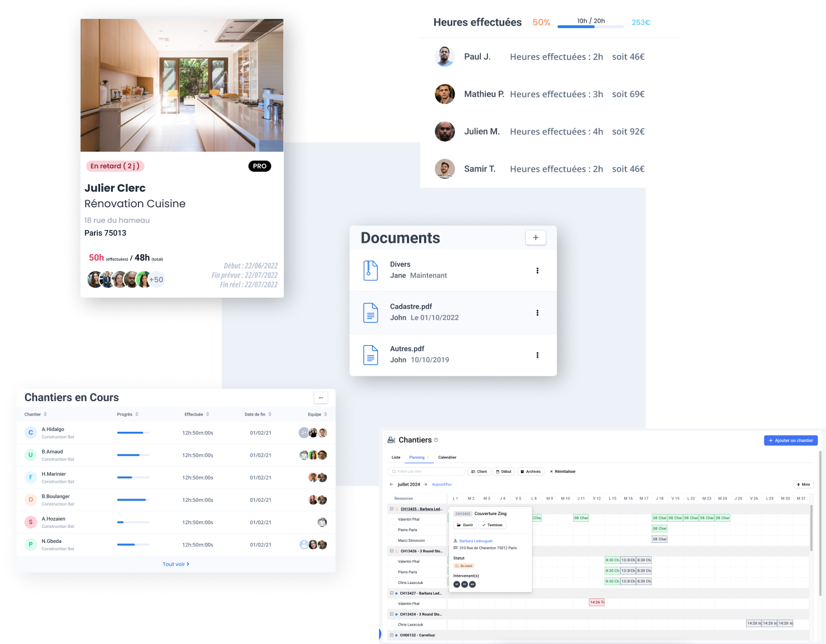
Task: Click the U initial badge for B.Arnaud
Action: [x=31, y=455]
